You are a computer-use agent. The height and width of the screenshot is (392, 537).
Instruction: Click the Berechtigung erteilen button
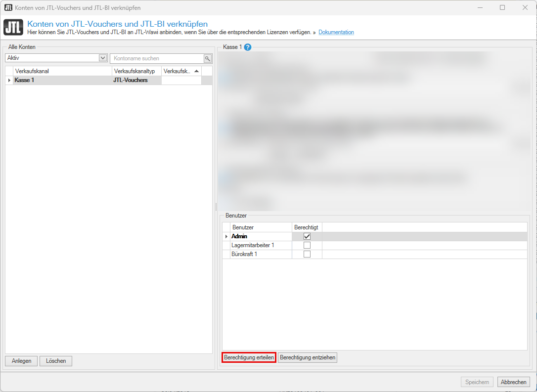tap(249, 357)
